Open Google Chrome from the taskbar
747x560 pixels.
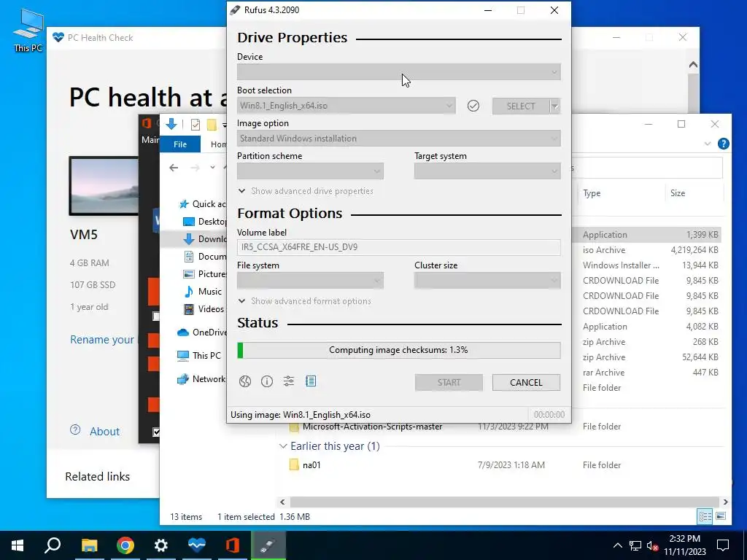coord(125,545)
